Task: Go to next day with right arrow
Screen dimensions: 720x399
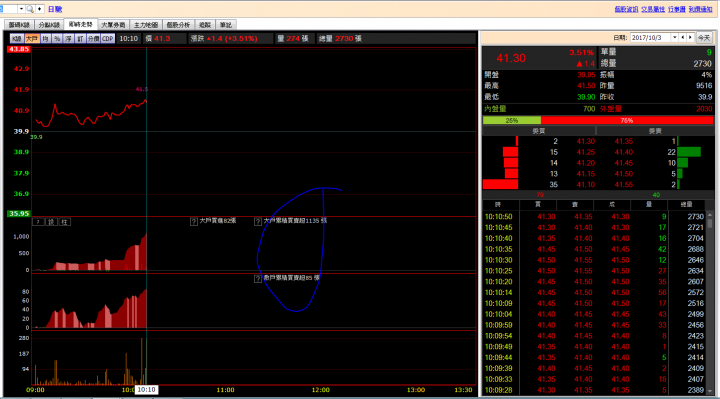Action: [x=690, y=38]
